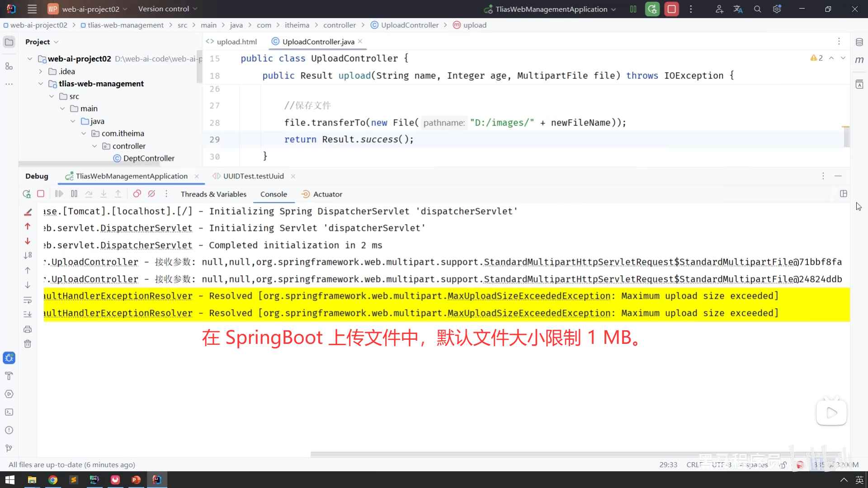The height and width of the screenshot is (488, 868).
Task: Toggle Mute Breakpoints
Action: (x=151, y=194)
